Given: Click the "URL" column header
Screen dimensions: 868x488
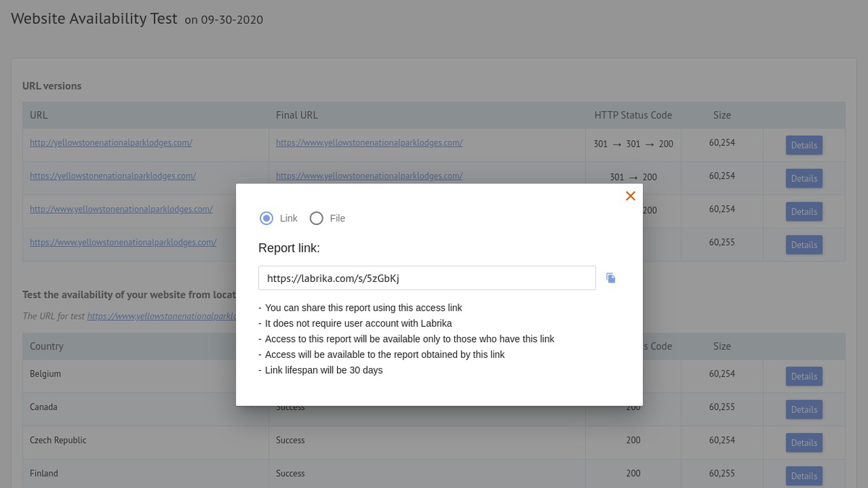Looking at the screenshot, I should [38, 114].
